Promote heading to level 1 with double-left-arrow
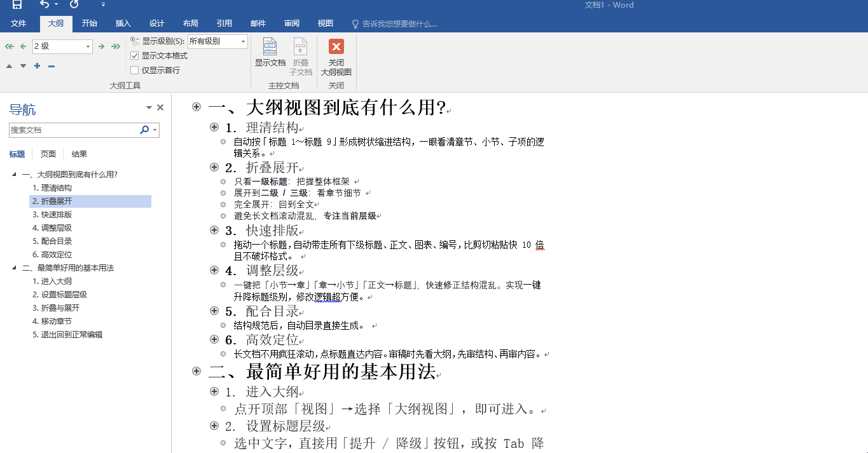This screenshot has height=453, width=868. click(x=8, y=46)
